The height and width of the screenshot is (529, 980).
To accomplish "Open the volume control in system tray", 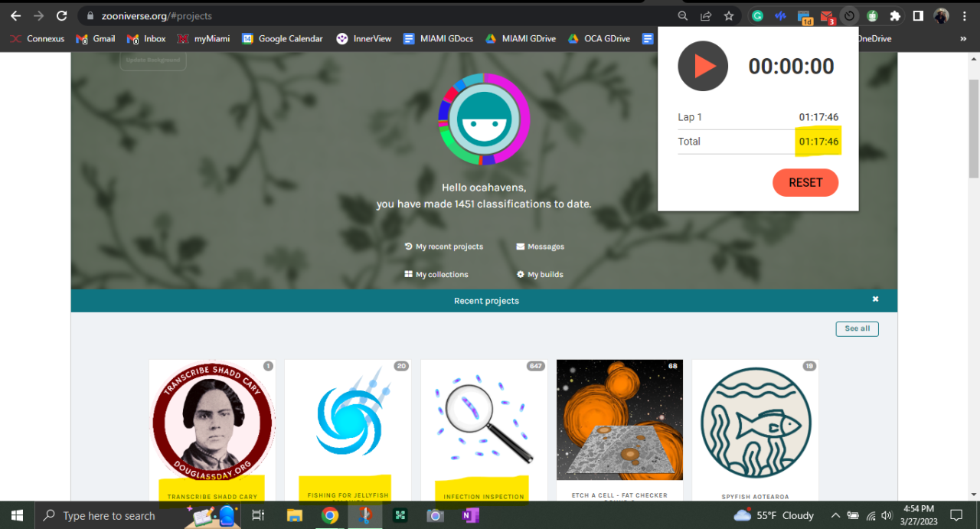I will click(x=887, y=515).
